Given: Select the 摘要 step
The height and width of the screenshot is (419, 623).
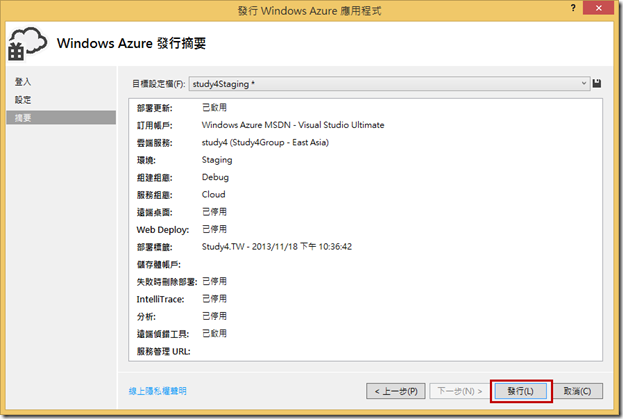Looking at the screenshot, I should pyautogui.click(x=61, y=118).
